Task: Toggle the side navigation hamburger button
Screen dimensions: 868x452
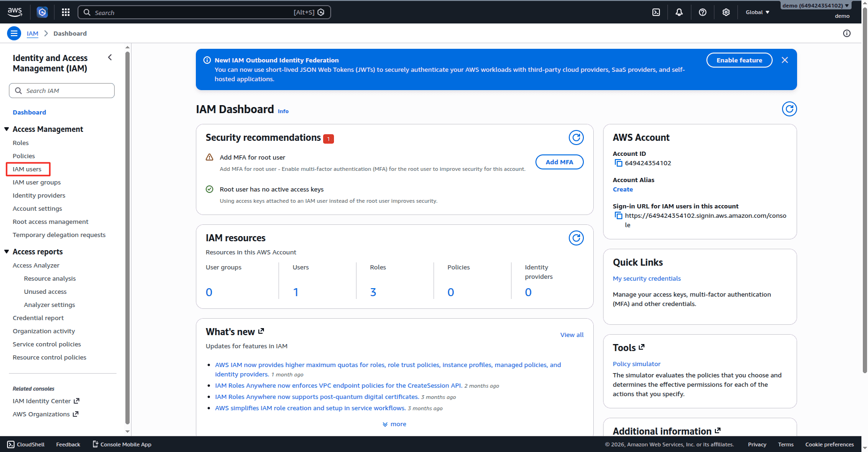Action: (x=14, y=33)
